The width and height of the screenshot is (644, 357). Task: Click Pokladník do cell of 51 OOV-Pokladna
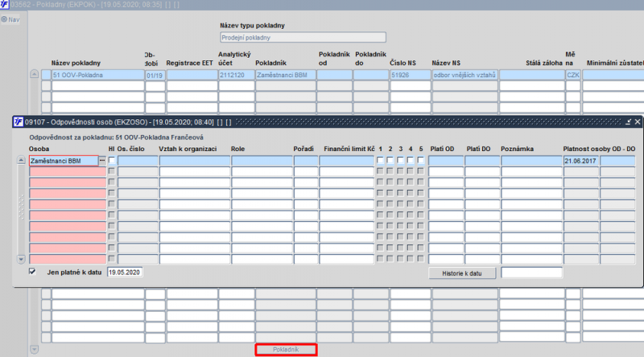click(x=371, y=75)
